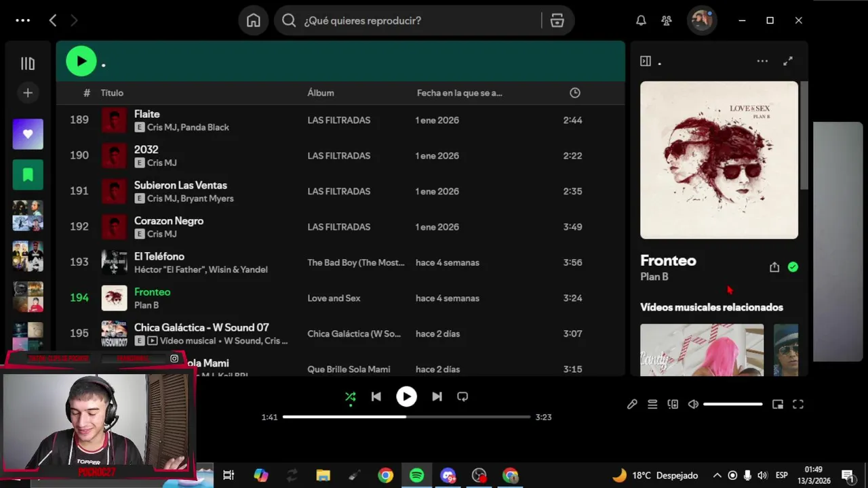The image size is (868, 488).
Task: Click El Teléfono album cover thumbnail
Action: tap(114, 262)
